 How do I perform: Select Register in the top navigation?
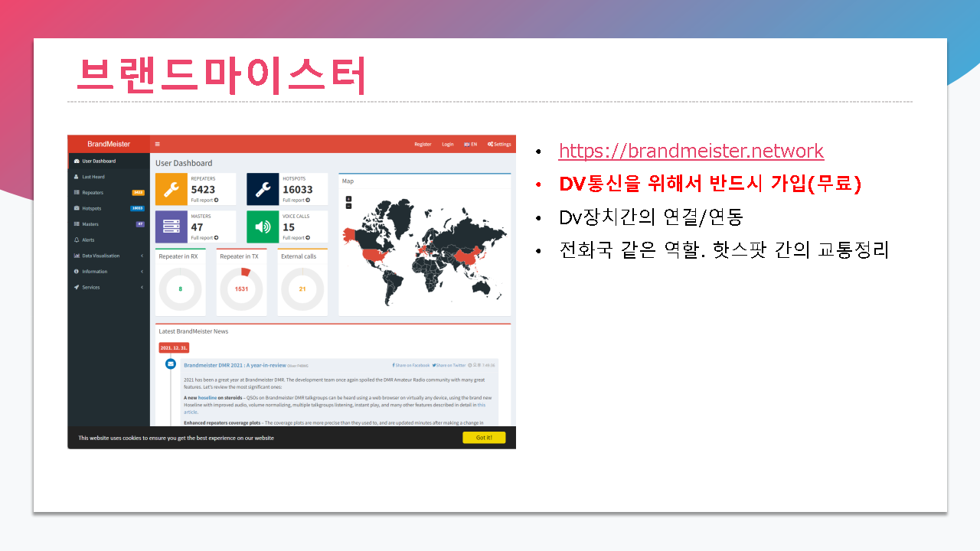pyautogui.click(x=422, y=144)
